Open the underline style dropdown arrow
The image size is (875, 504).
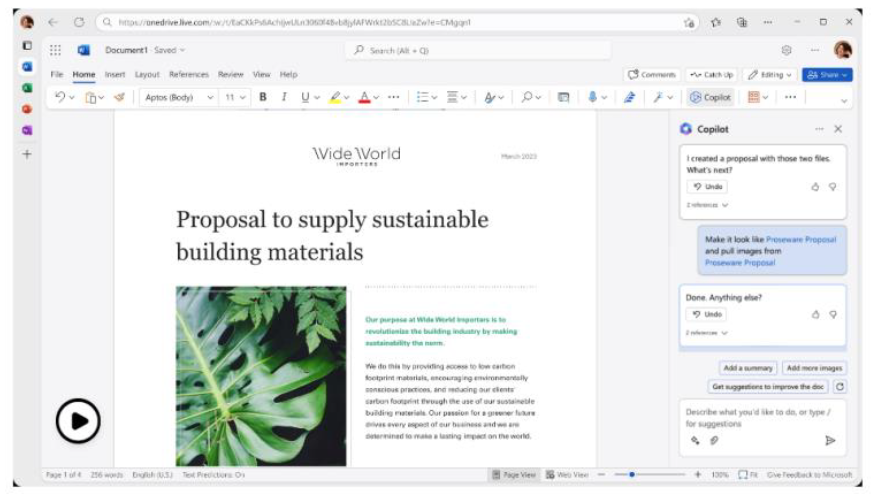(x=317, y=98)
